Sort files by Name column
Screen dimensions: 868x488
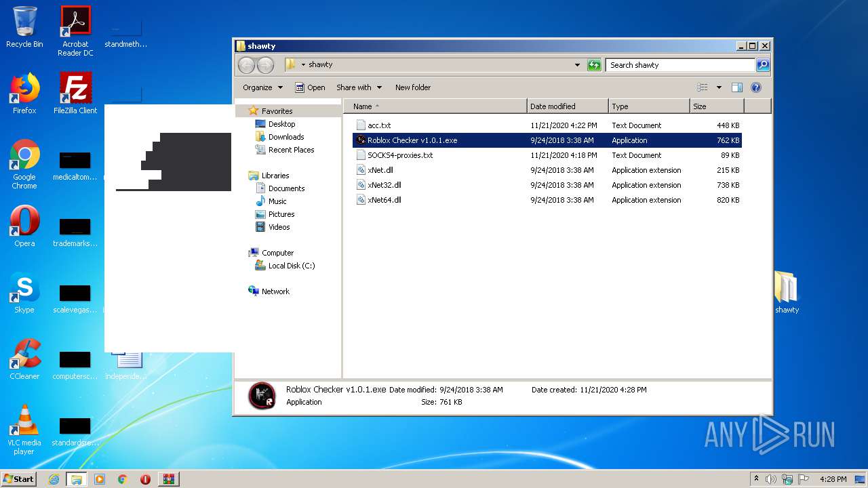(435, 106)
